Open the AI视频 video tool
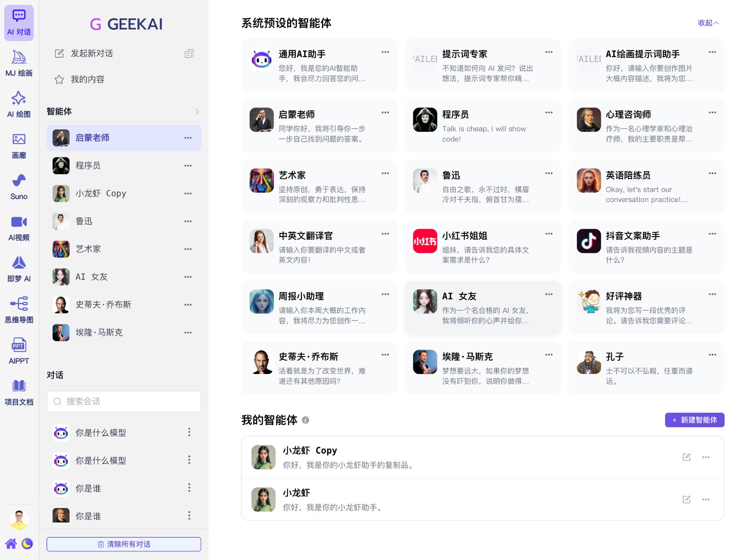The height and width of the screenshot is (560, 750). [19, 228]
